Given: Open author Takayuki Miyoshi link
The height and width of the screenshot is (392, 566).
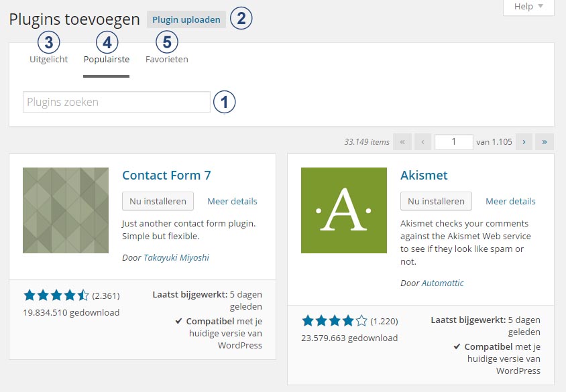Looking at the screenshot, I should click(x=176, y=257).
